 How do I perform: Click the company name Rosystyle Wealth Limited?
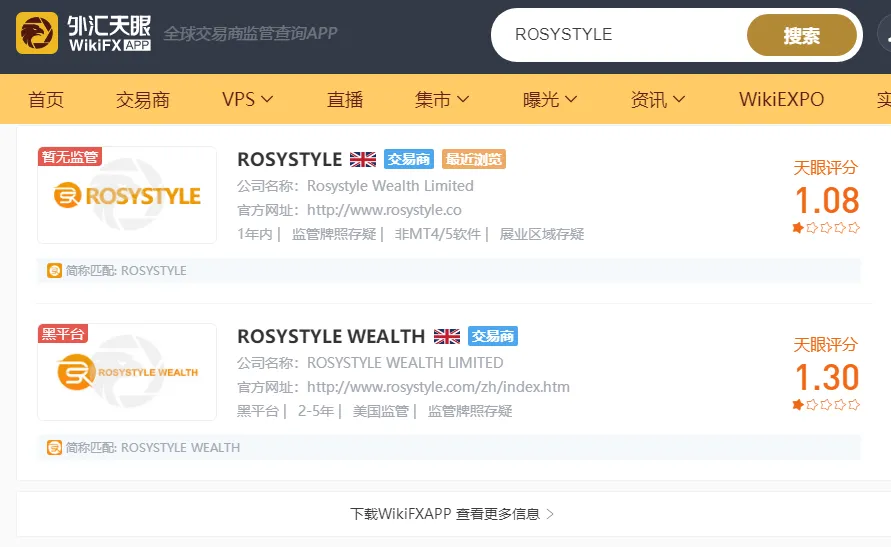[390, 186]
